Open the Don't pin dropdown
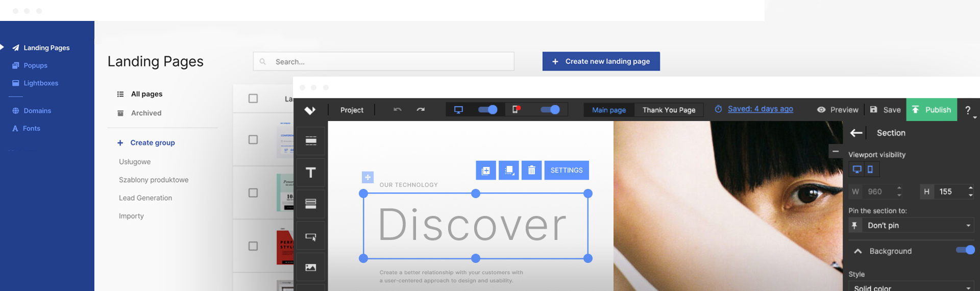This screenshot has height=291, width=980. [x=917, y=225]
